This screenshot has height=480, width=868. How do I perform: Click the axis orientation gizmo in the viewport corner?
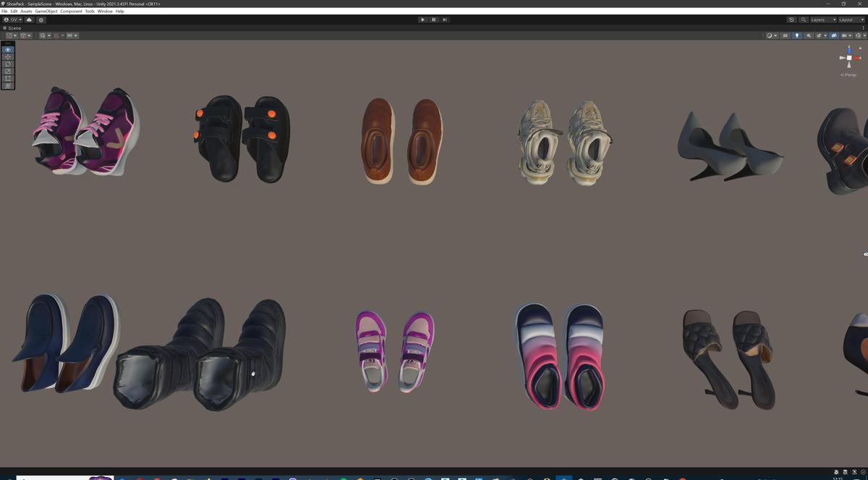click(848, 56)
